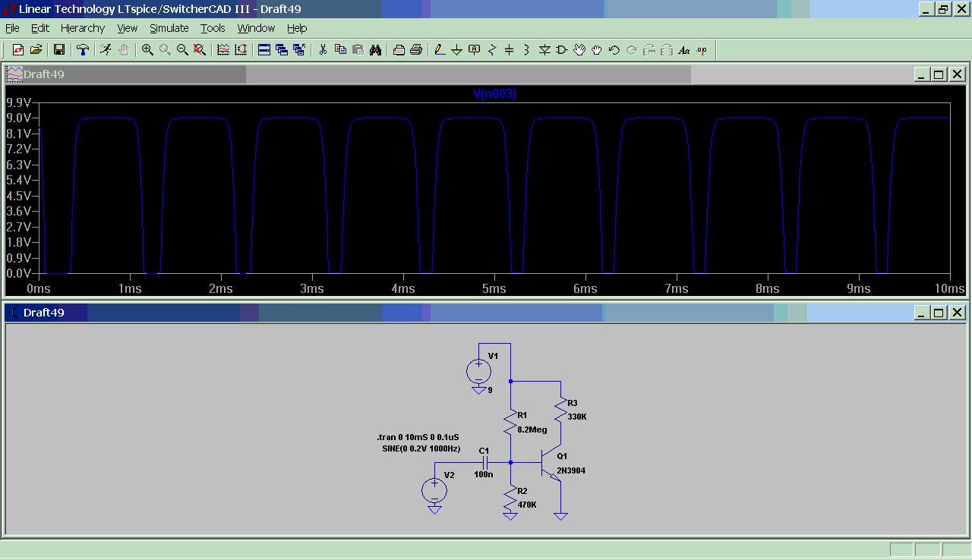Maximize the waveform Draft49 window

coord(939,74)
